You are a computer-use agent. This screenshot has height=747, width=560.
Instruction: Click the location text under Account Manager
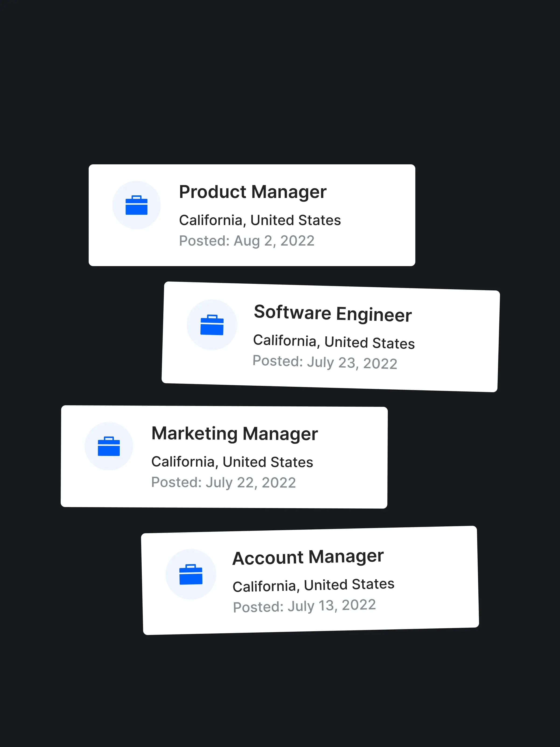pos(313,585)
